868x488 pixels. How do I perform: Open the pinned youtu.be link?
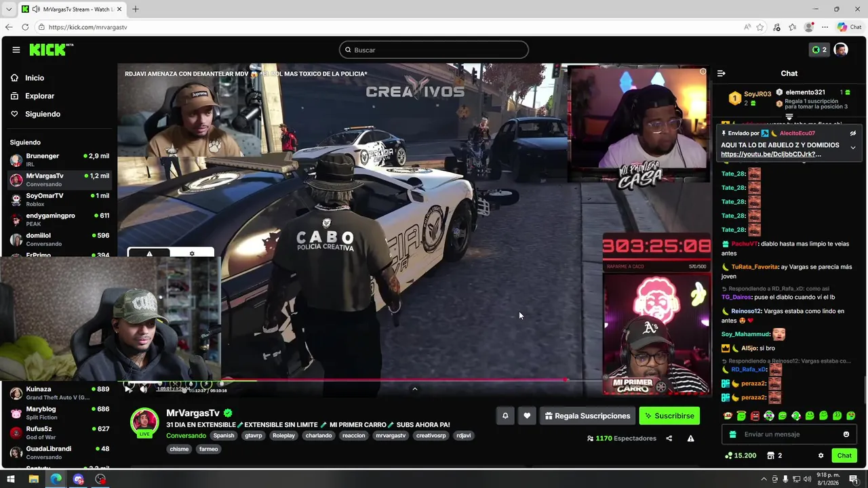(x=771, y=155)
